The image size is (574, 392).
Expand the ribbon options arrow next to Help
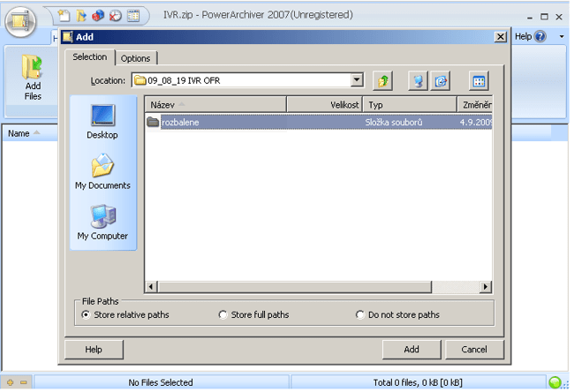[x=562, y=36]
